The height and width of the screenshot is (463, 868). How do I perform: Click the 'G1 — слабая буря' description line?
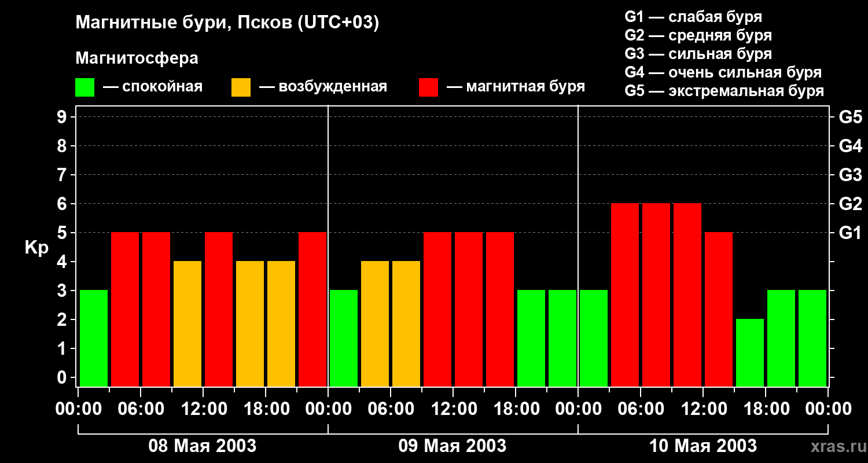(x=693, y=17)
